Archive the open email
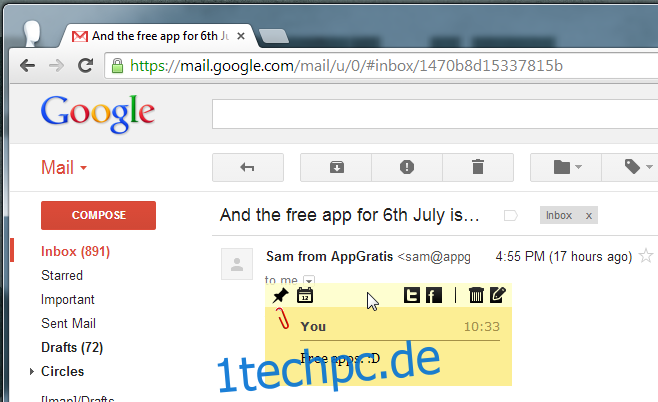The height and width of the screenshot is (402, 658). point(336,167)
